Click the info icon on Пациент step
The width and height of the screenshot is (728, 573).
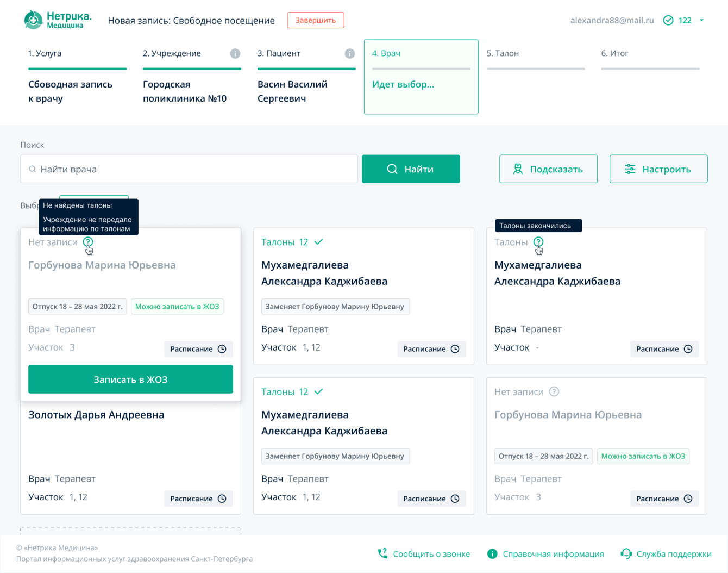click(350, 53)
